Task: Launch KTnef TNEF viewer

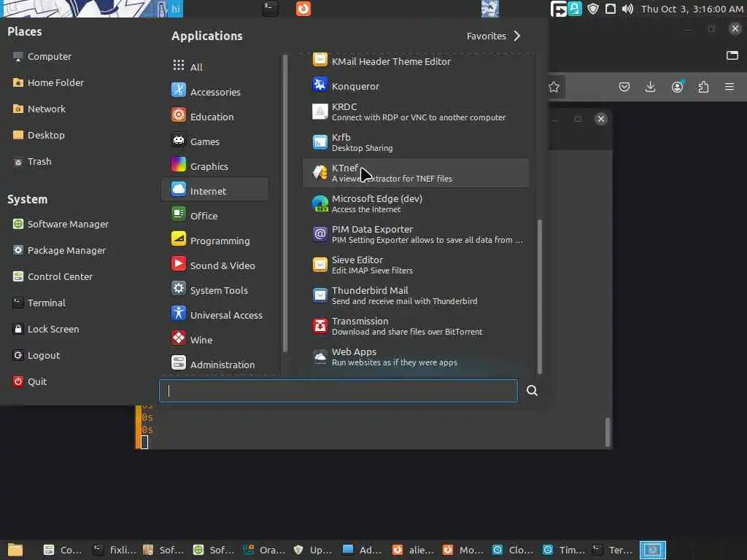Action: pos(415,173)
